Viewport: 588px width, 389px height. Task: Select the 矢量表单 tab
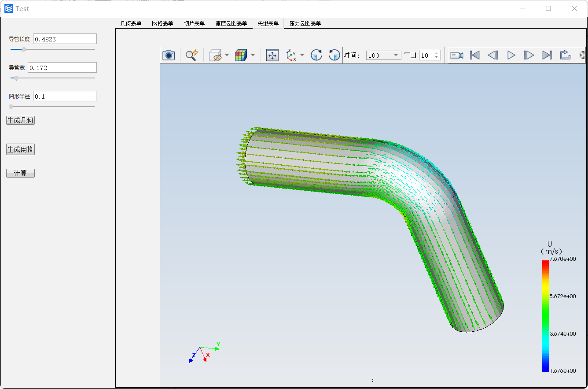coord(268,23)
